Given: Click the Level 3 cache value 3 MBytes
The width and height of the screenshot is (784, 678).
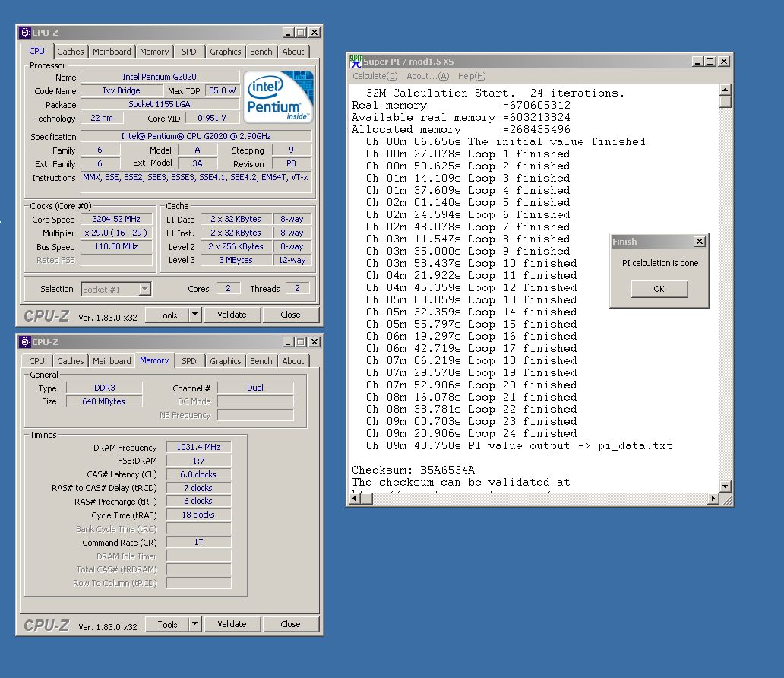Looking at the screenshot, I should click(236, 260).
